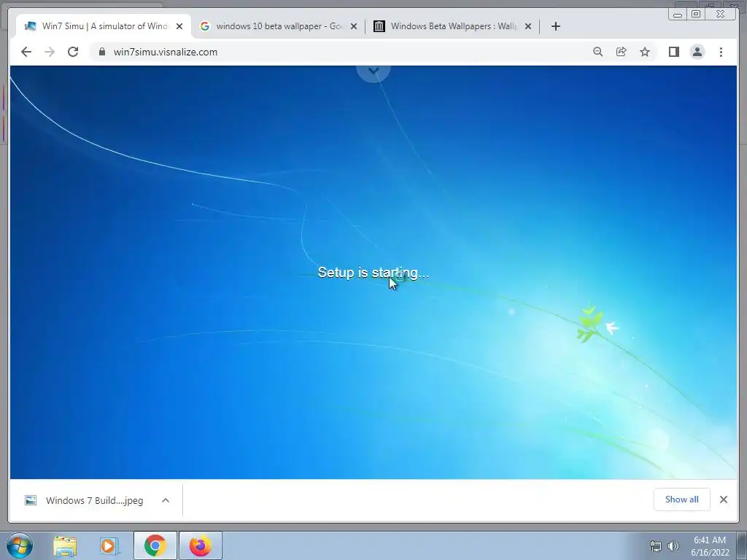Open the Chrome profile avatar
The width and height of the screenshot is (747, 560).
697,52
